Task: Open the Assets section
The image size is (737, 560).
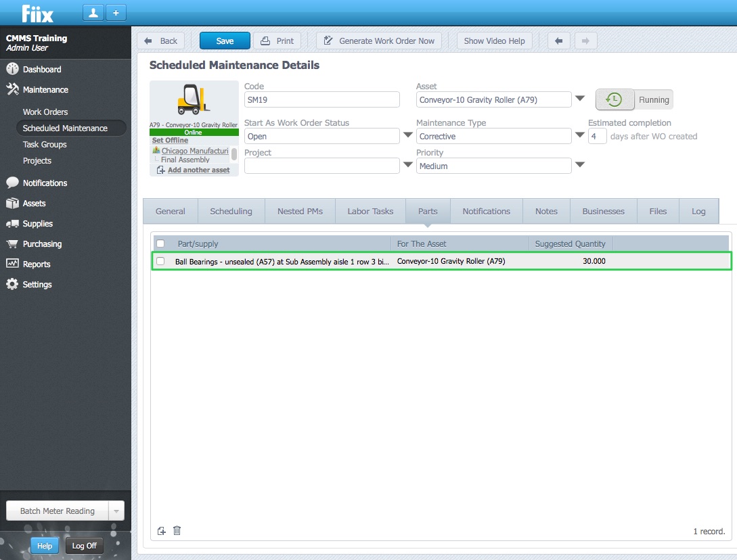Action: 34,203
